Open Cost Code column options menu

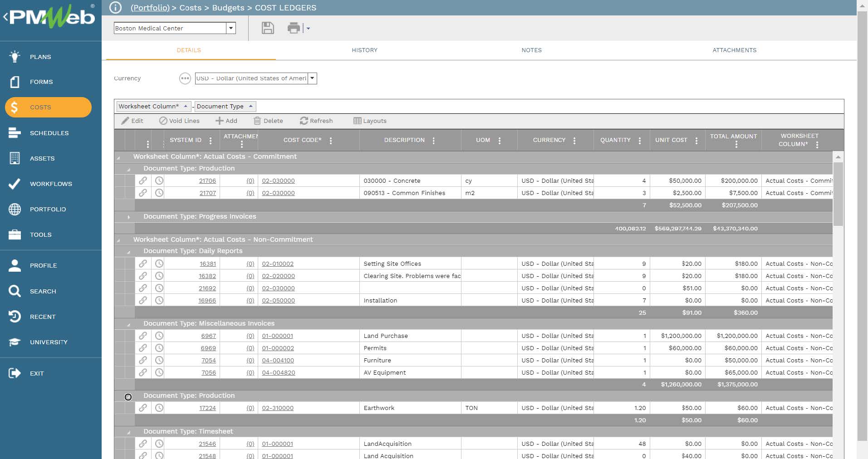point(331,141)
